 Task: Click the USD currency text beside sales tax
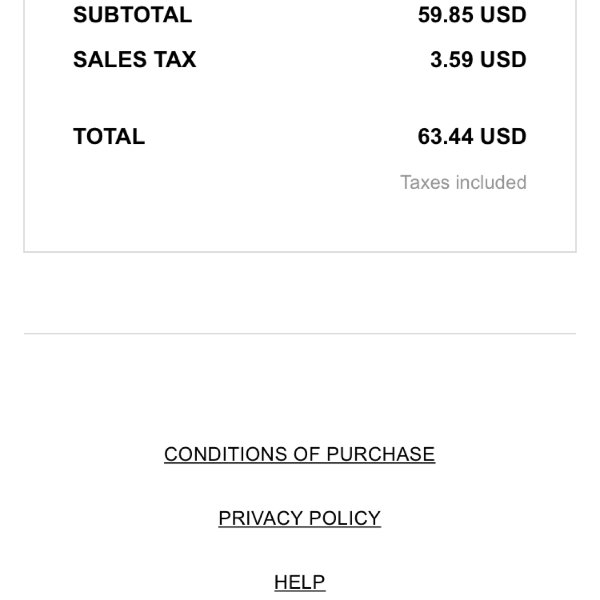coord(503,59)
